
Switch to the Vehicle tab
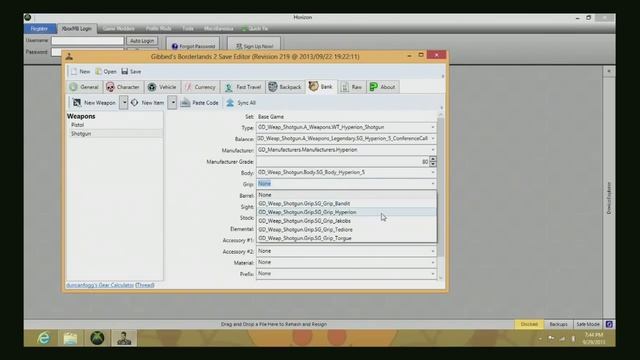tap(162, 87)
